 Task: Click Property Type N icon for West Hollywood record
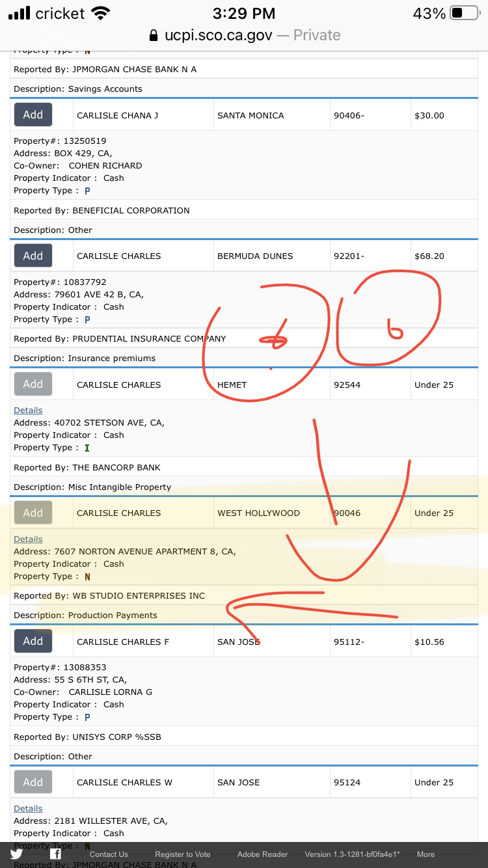[x=87, y=576]
